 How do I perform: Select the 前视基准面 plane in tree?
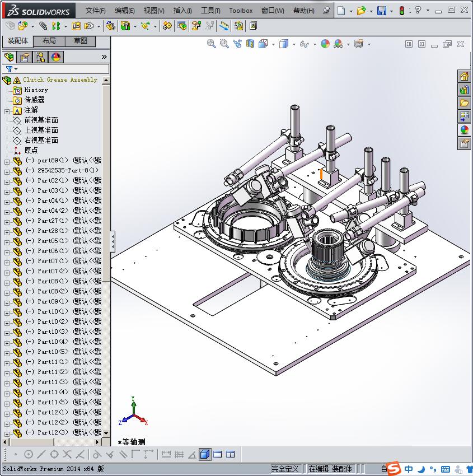(41, 120)
